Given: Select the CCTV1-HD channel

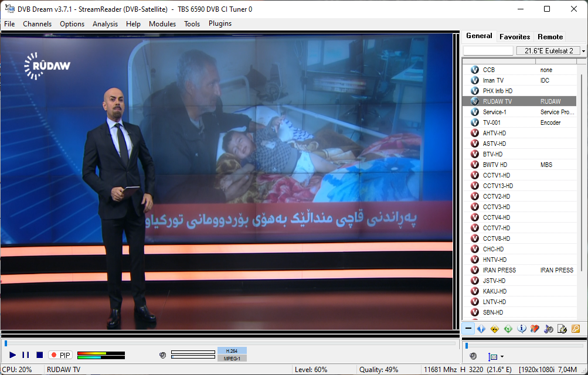Looking at the screenshot, I should [519, 175].
